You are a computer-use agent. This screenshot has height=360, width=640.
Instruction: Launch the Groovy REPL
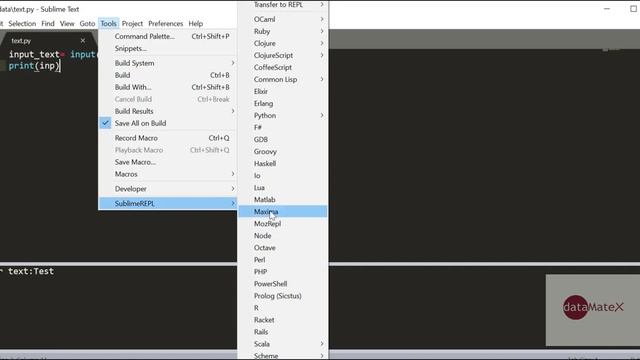(x=283, y=151)
